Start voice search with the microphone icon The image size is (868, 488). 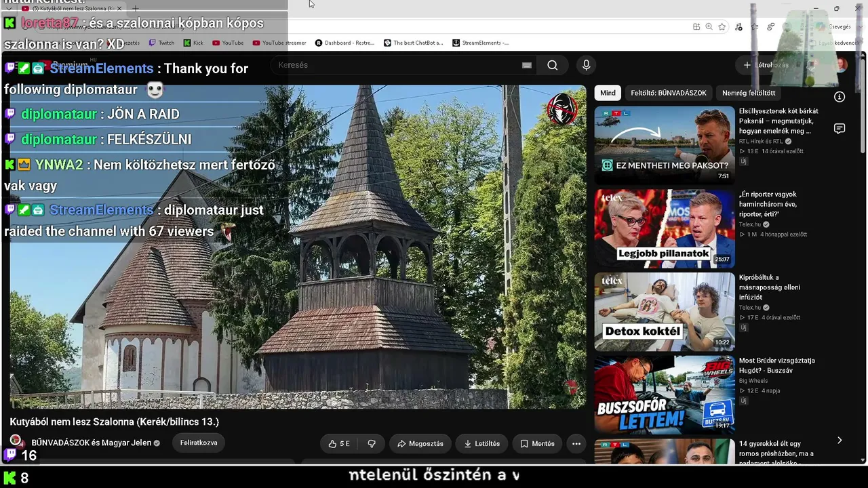click(x=587, y=65)
